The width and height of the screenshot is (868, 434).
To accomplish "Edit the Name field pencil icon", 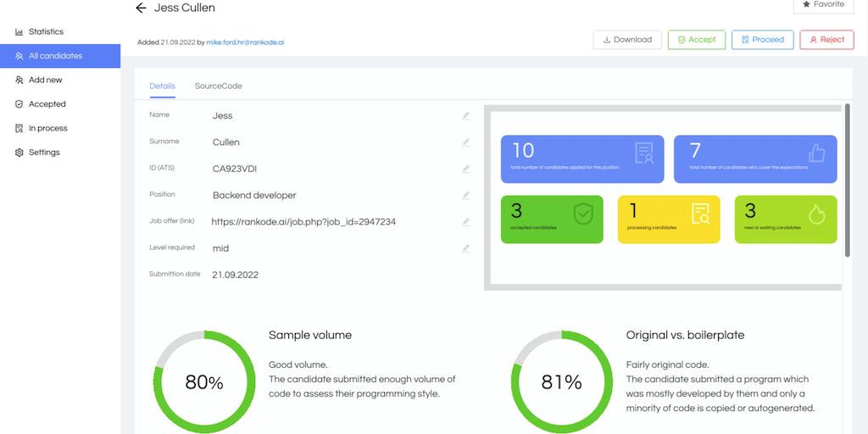I will point(466,115).
